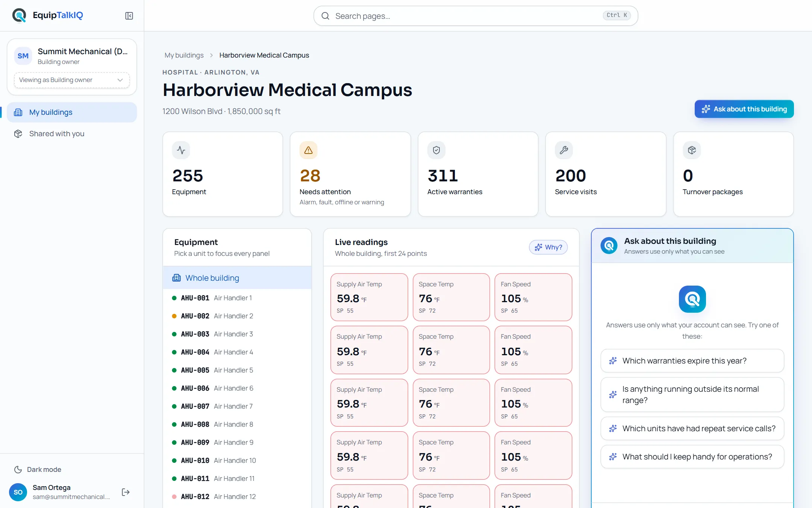
Task: Click the Equipment stat pulse icon
Action: coord(181,150)
